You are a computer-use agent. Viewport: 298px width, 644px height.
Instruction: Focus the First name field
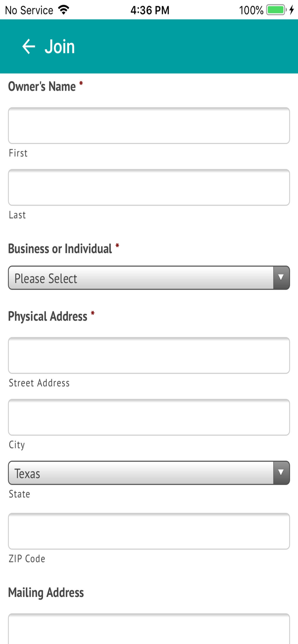click(149, 126)
